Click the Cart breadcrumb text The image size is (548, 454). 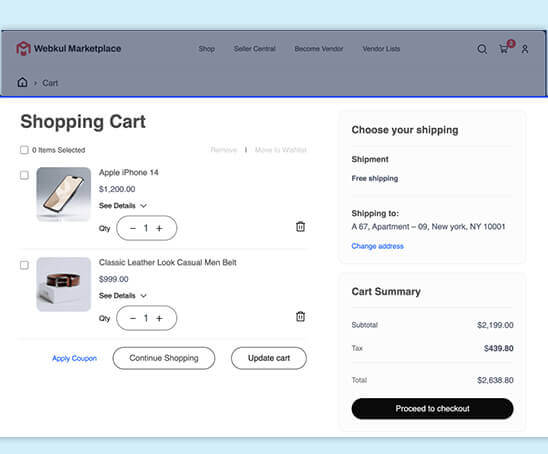pos(50,83)
